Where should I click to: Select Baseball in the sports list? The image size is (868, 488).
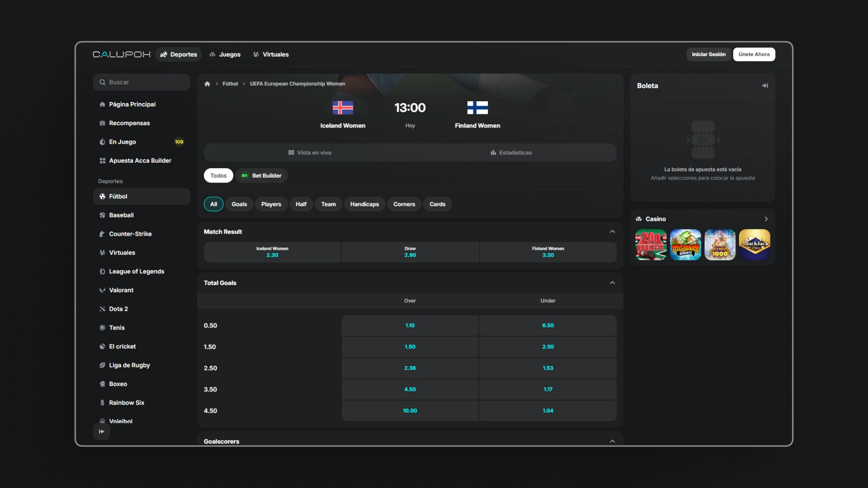142,215
